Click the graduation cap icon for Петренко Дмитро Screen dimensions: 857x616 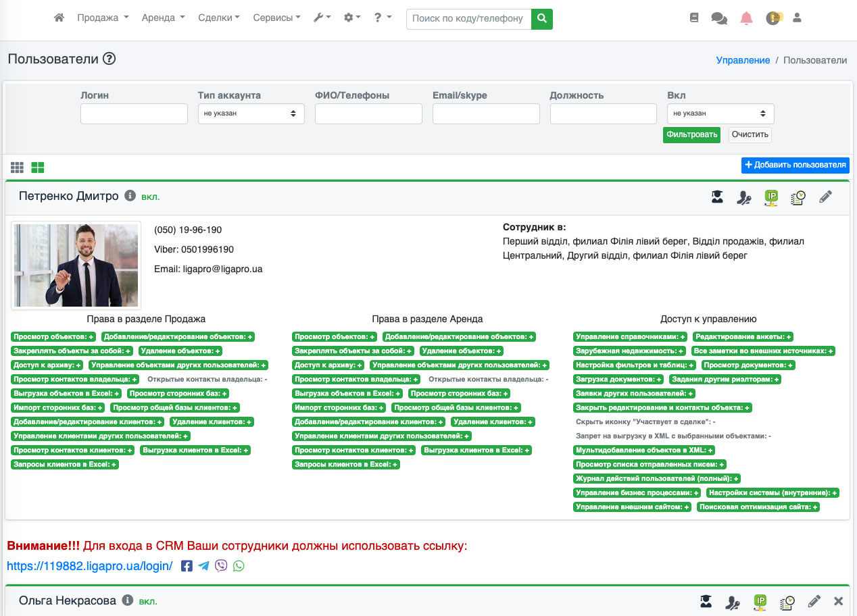717,197
